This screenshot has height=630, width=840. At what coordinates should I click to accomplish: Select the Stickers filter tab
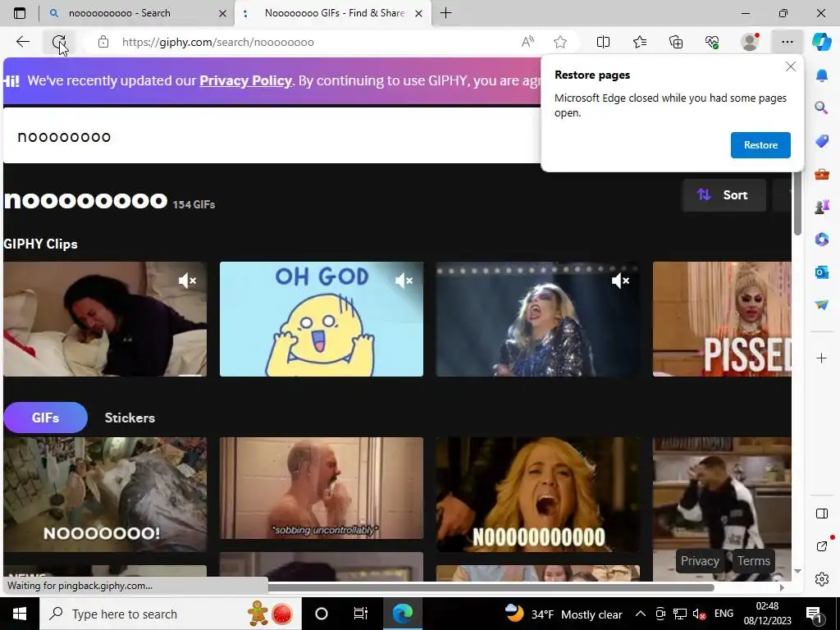130,418
